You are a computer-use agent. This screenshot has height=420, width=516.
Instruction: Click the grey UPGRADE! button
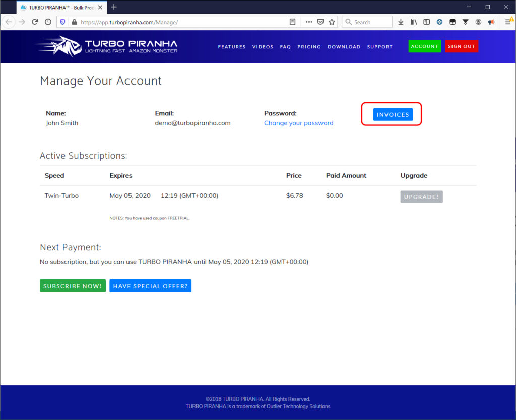pos(421,197)
